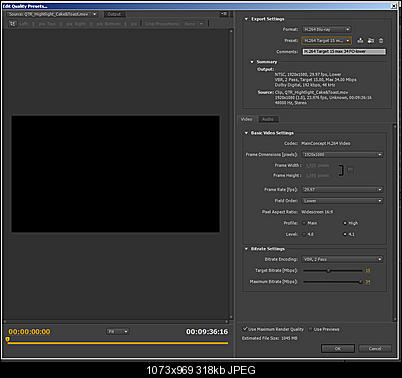
Task: Click the Target Bitrate slider handle
Action: tap(328, 271)
